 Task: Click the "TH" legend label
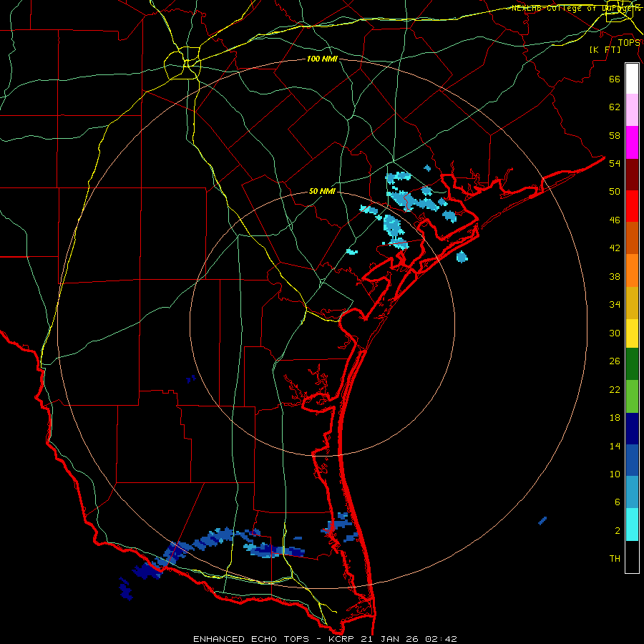(615, 558)
